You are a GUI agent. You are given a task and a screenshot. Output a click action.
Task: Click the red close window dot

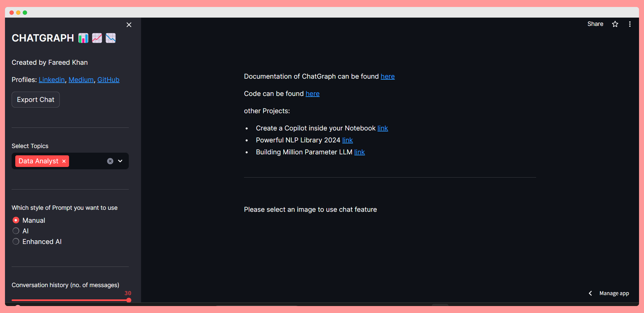click(x=12, y=13)
